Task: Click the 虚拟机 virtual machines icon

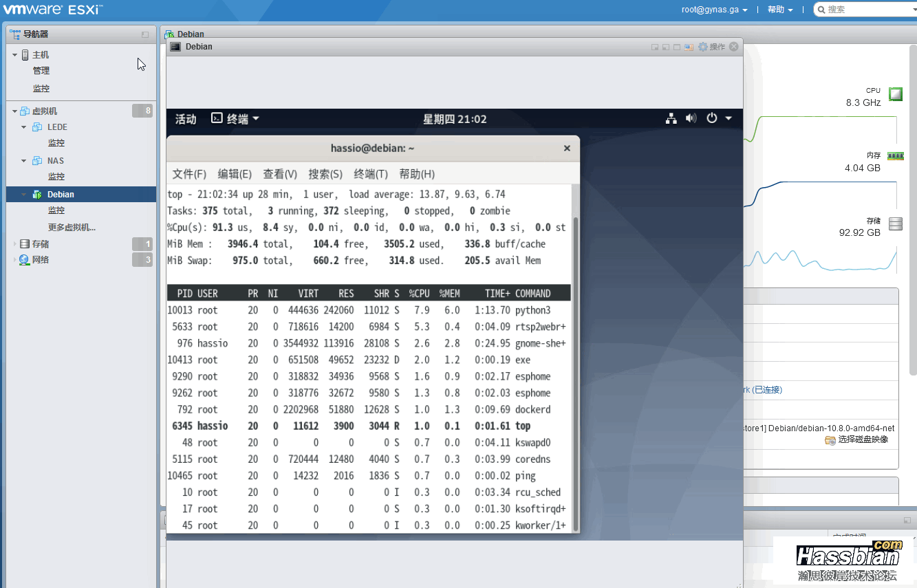Action: [25, 111]
